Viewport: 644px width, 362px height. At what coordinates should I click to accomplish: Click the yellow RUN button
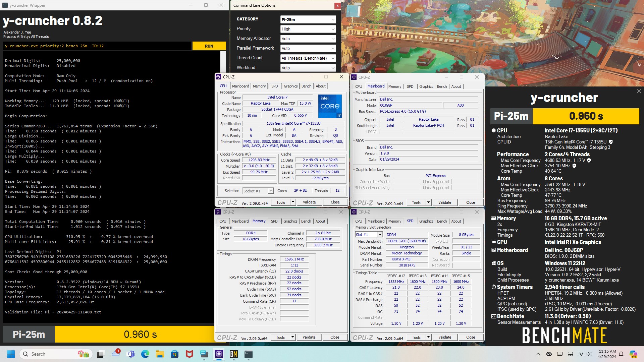(209, 46)
